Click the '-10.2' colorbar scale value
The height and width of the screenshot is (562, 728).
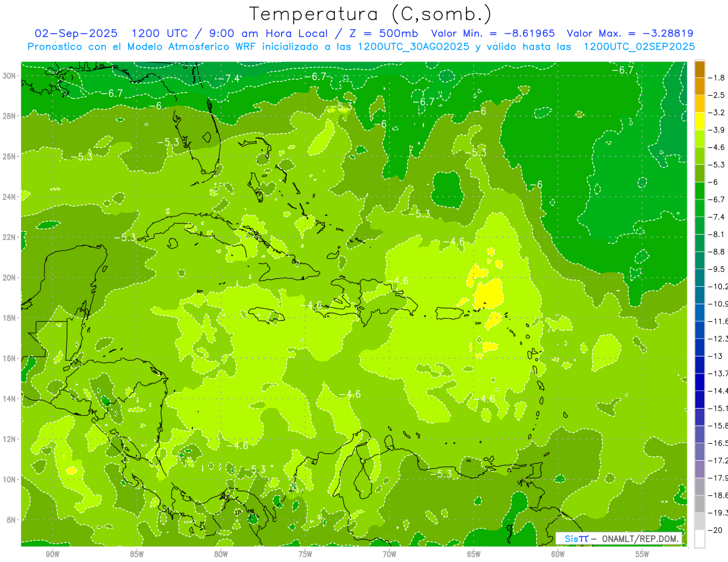point(719,286)
